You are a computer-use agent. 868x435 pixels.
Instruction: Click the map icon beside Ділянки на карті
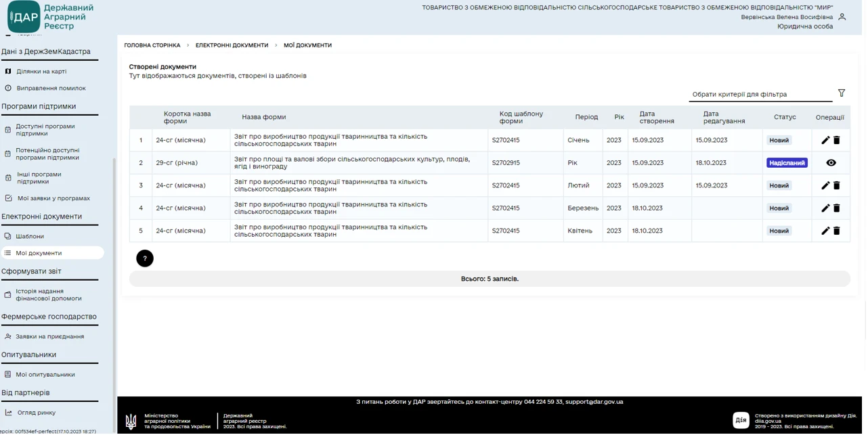click(x=8, y=71)
